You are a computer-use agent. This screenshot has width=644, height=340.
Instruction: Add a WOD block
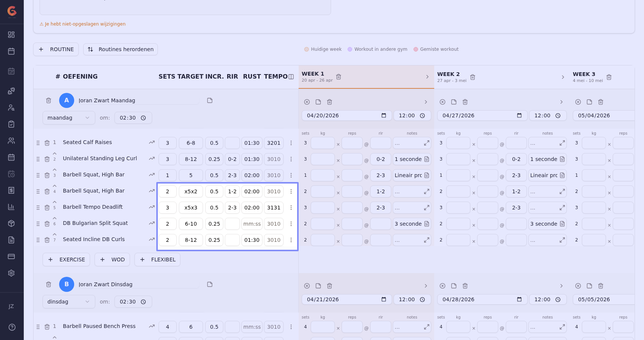pyautogui.click(x=112, y=260)
